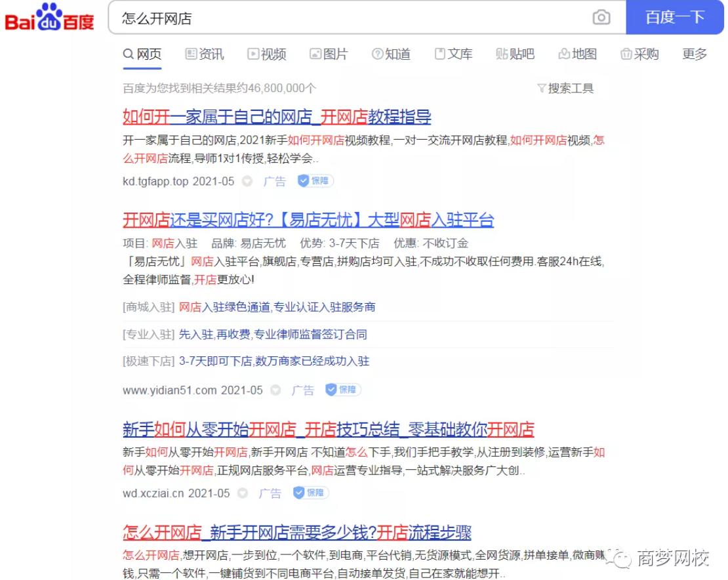Viewport: 728px width, 580px height.
Task: Click the wd.xcziai.cn 2021-05 URL text
Action: [x=176, y=493]
